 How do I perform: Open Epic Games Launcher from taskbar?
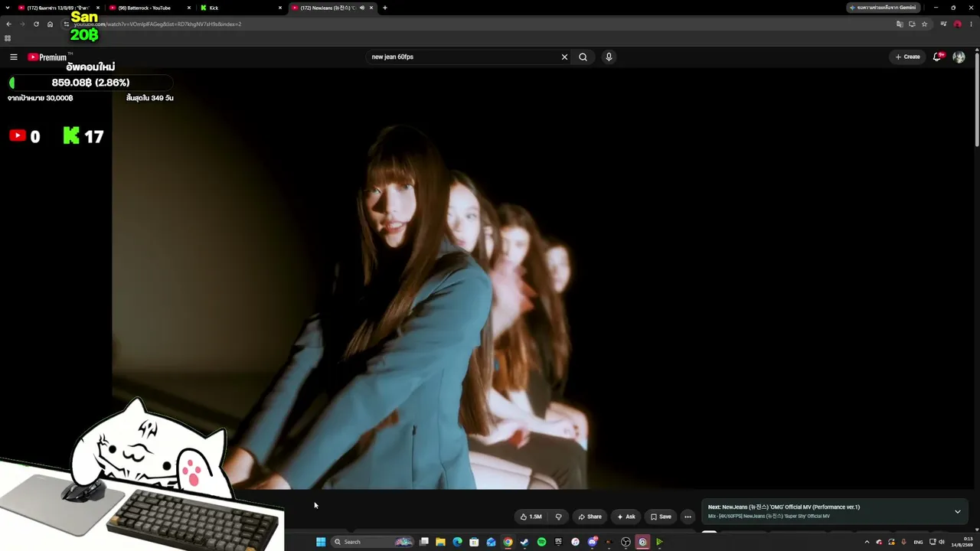click(x=558, y=542)
